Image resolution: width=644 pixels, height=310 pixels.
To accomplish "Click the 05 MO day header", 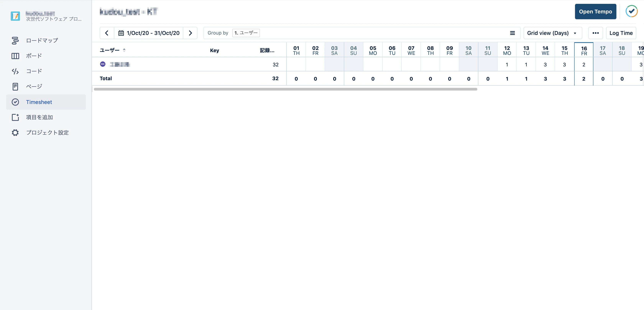I will [373, 50].
